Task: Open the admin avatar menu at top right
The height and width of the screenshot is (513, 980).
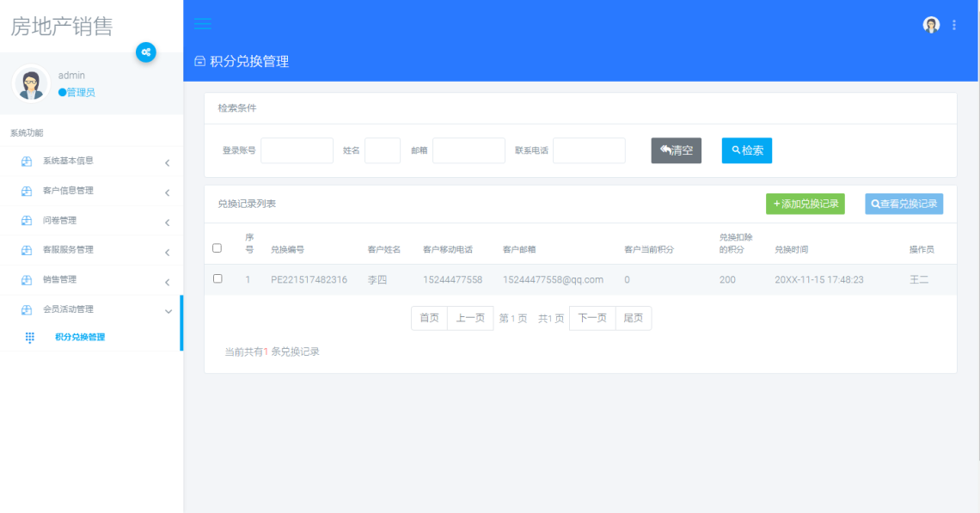Action: [x=931, y=24]
